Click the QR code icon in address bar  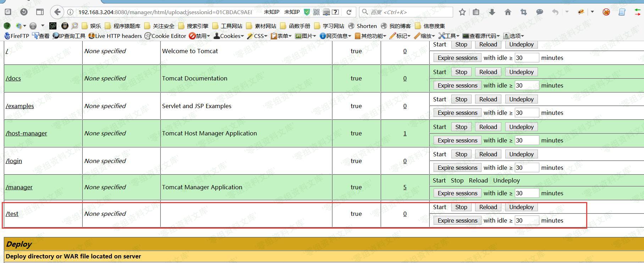point(317,12)
